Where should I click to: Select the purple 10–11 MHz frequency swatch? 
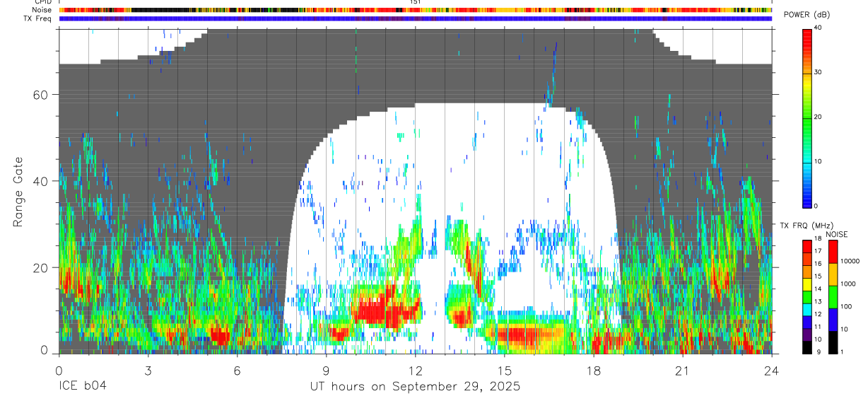(807, 335)
